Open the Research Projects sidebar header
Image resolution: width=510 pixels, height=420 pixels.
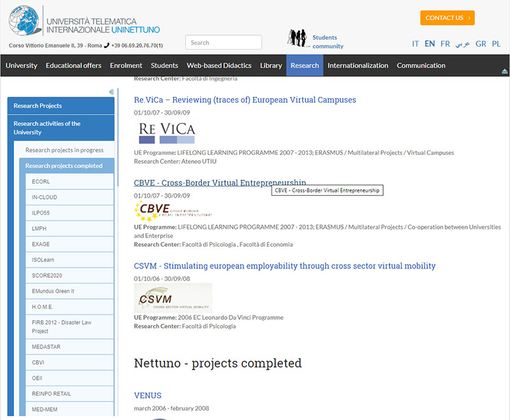click(61, 106)
